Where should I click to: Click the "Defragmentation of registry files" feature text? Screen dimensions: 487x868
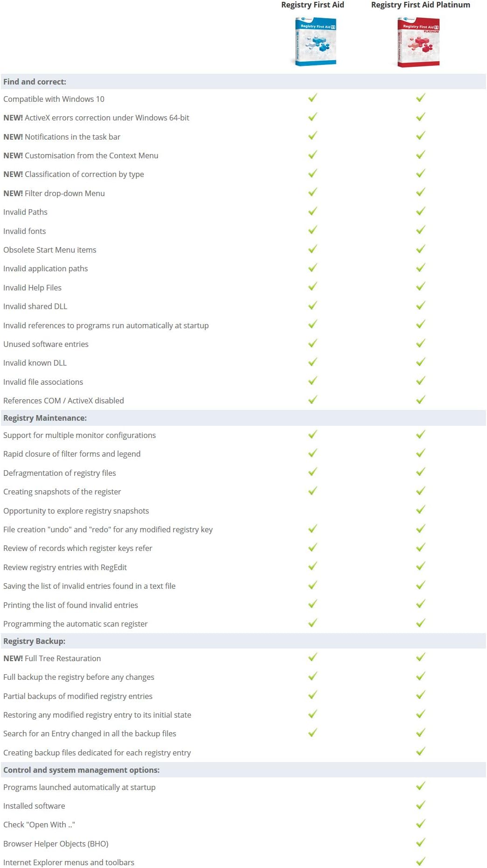pyautogui.click(x=60, y=473)
